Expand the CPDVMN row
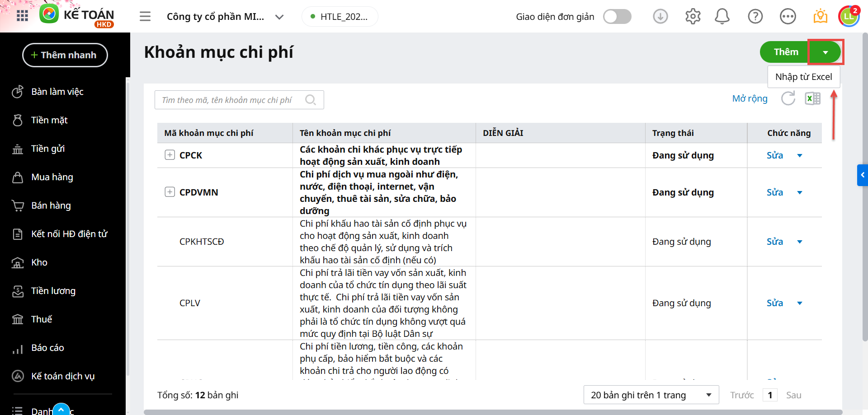The image size is (868, 415). coord(170,192)
